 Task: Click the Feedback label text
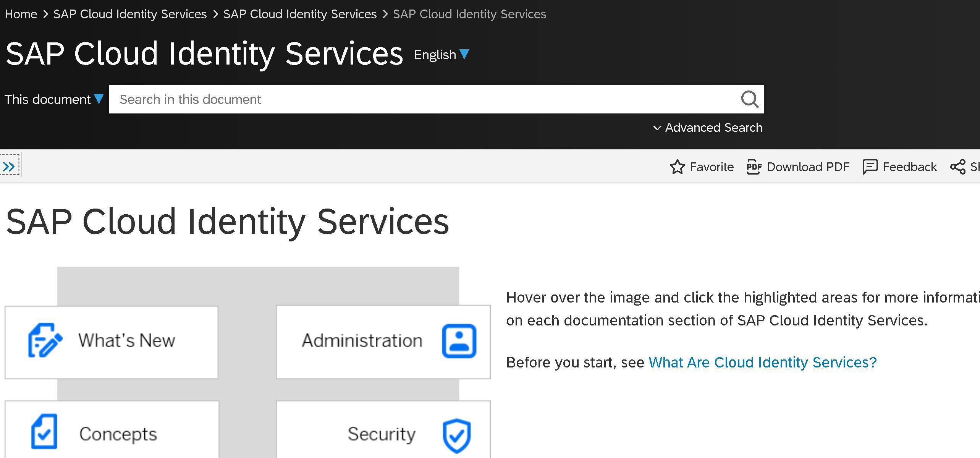pos(910,167)
